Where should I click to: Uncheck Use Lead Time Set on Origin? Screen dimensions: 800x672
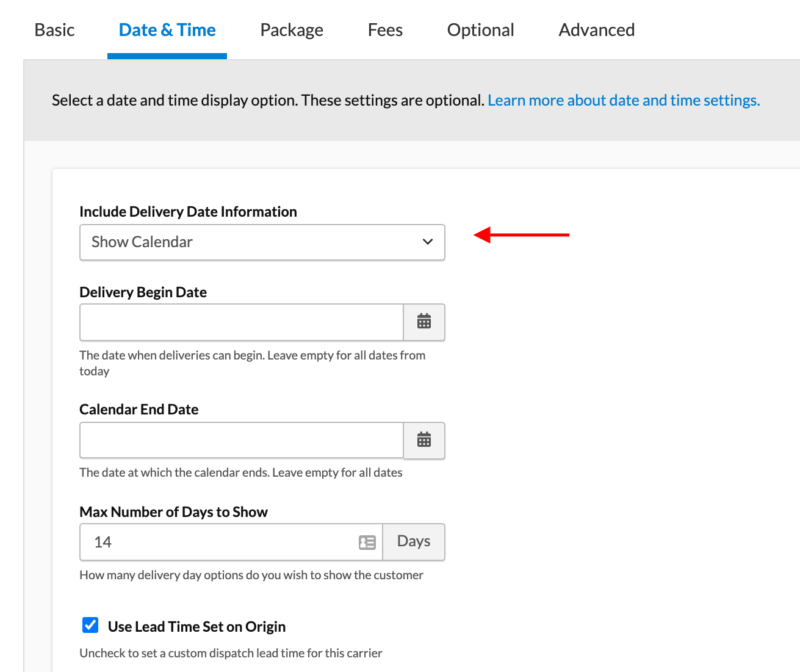(x=90, y=626)
